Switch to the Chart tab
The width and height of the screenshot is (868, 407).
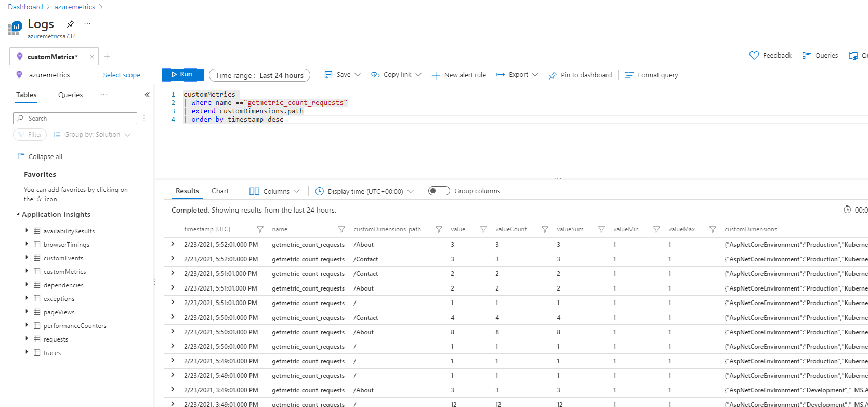point(220,191)
